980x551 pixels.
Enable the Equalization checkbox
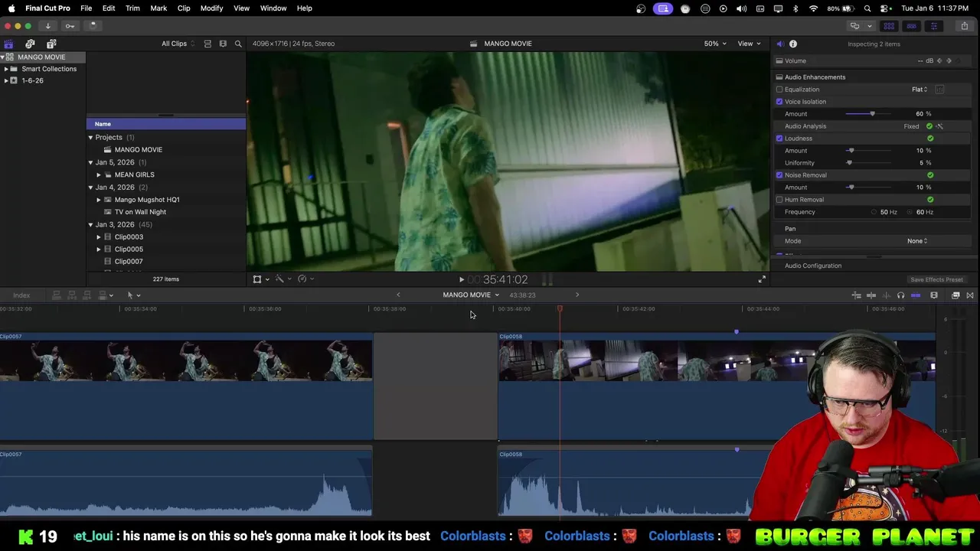coord(779,90)
